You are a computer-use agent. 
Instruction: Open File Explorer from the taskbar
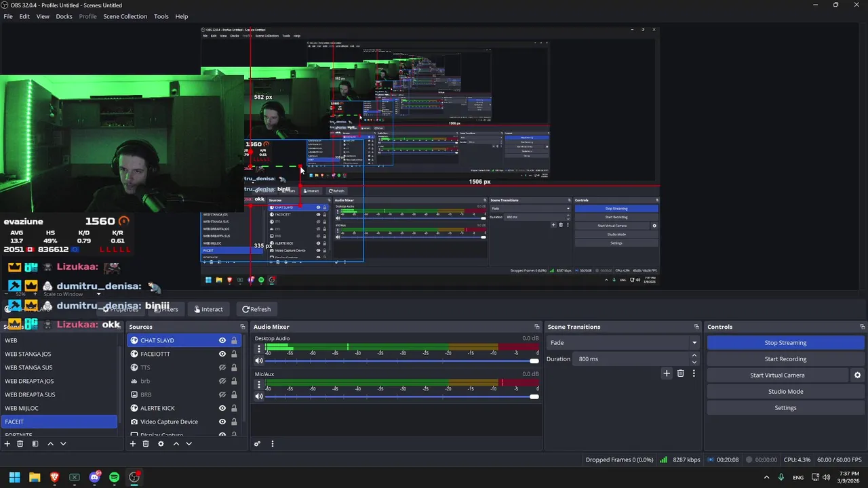[x=35, y=477]
